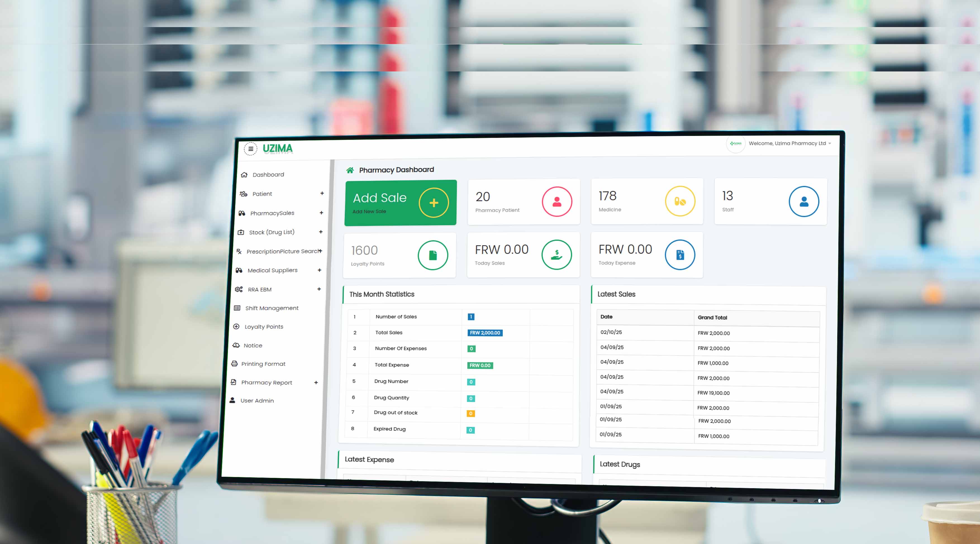This screenshot has height=544, width=980.
Task: Click the hamburger menu icon beside UZIMA logo
Action: click(250, 149)
